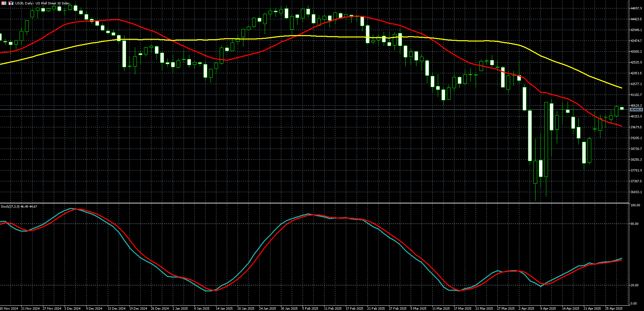Viewport: 644px width, 311px height.
Task: Click the divider between chart and Stoch pane
Action: tap(314, 203)
